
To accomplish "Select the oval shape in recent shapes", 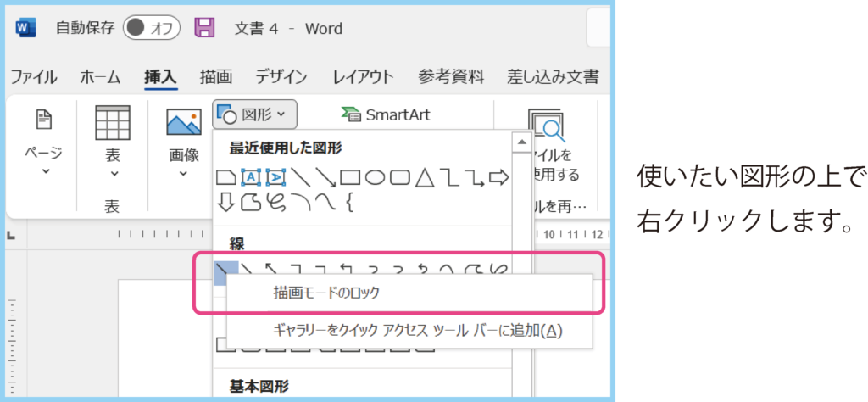I will tap(376, 177).
